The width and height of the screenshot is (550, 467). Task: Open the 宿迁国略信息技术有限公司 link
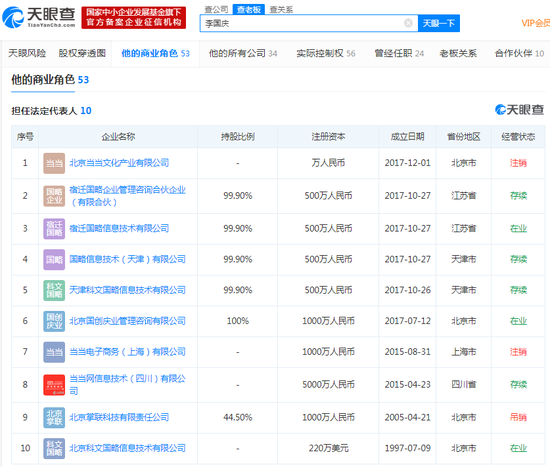(x=119, y=229)
